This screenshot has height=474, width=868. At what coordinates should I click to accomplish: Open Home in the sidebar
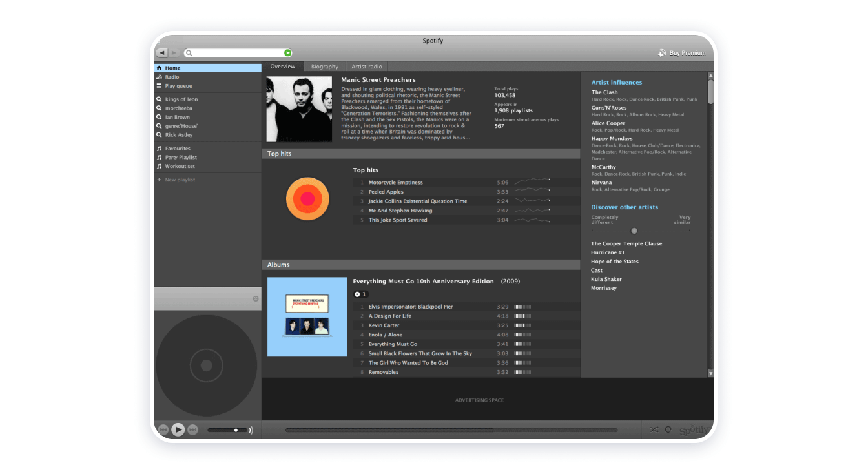(207, 68)
